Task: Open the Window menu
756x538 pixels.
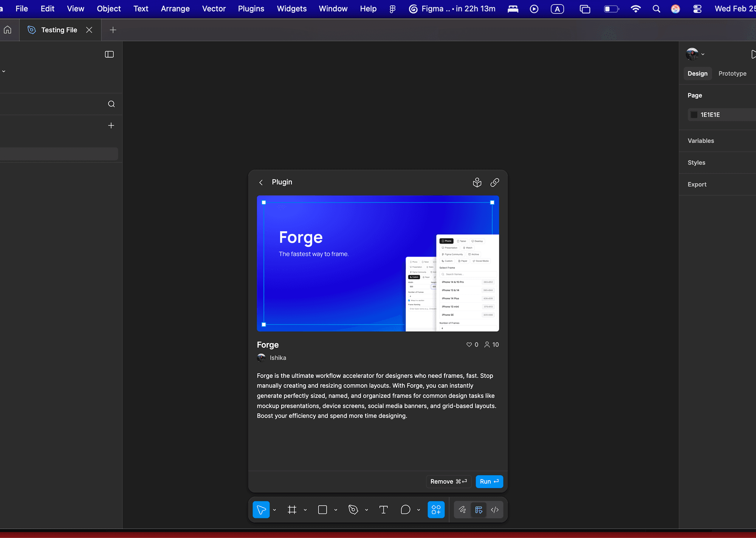Action: (x=333, y=9)
